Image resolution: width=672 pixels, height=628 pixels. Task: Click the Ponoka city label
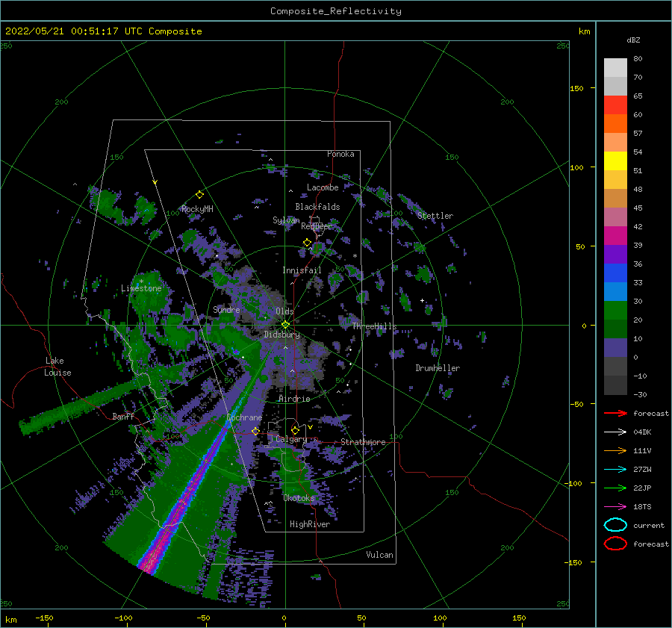pyautogui.click(x=340, y=154)
